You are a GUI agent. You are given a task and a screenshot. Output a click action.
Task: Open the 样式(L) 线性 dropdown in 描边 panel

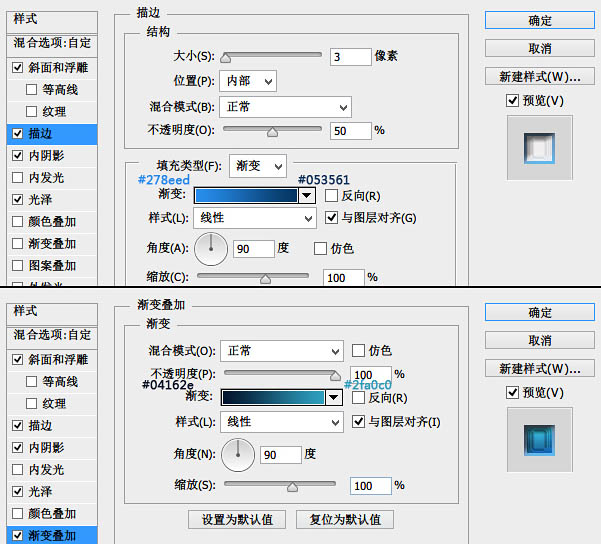255,218
